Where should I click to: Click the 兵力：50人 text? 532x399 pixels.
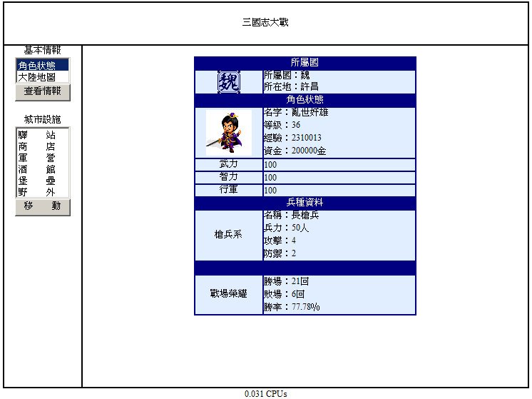[287, 228]
